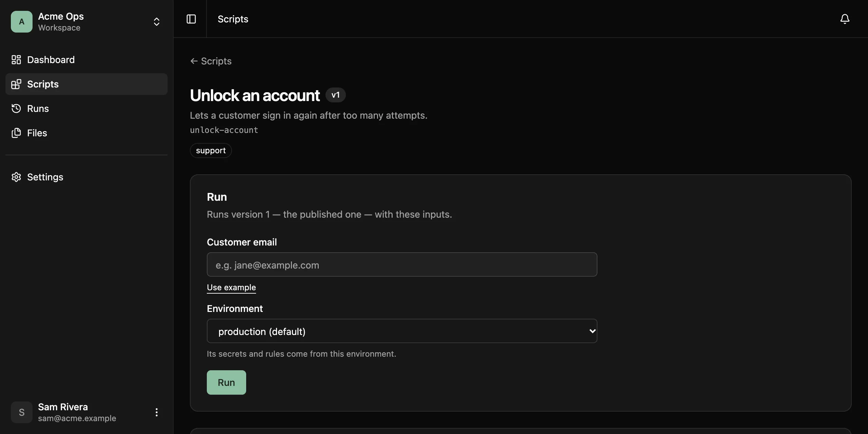
Task: Go back via the Scripts breadcrumb link
Action: pos(211,61)
